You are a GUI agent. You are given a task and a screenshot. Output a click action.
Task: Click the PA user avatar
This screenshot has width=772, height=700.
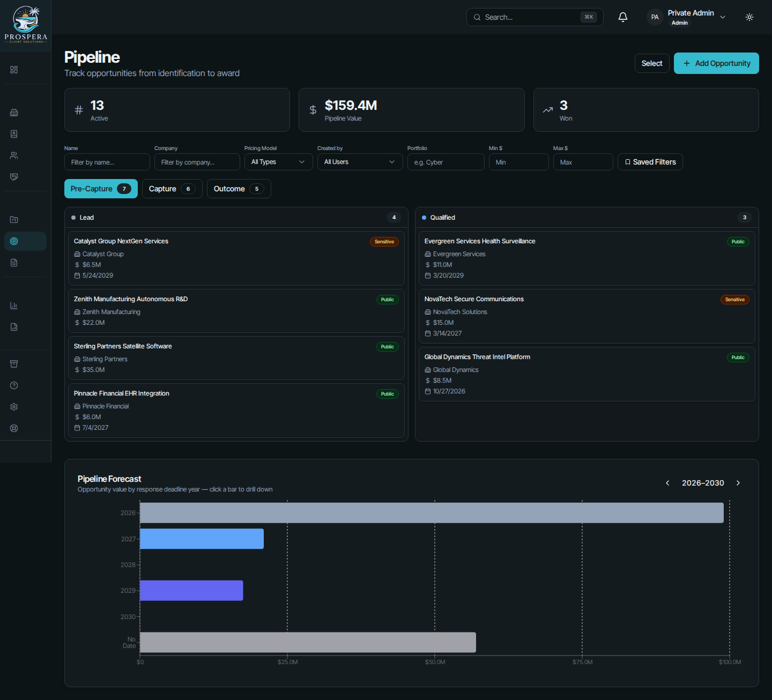click(x=655, y=17)
